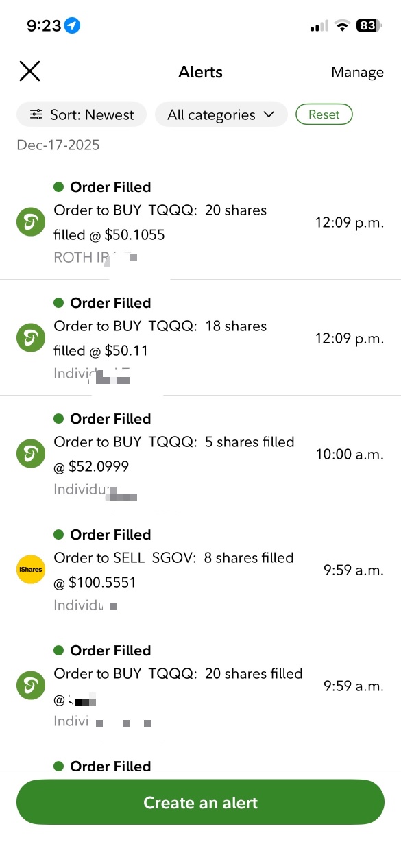Tap the TQQQ logo on the 18 shares at $50.11 alert
The image size is (401, 868).
[x=31, y=338]
